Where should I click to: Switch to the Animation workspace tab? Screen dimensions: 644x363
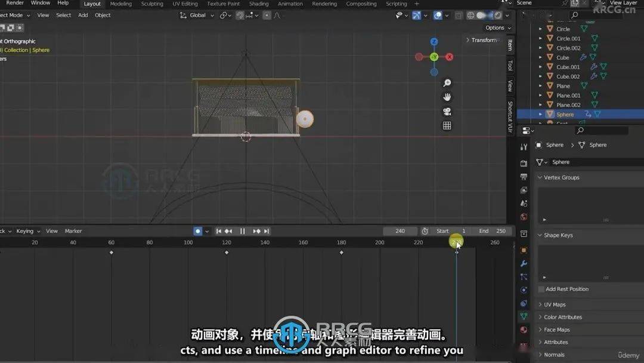pos(290,4)
